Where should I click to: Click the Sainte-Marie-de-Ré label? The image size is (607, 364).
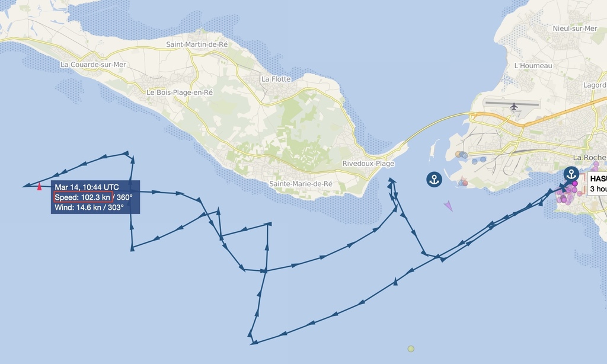(x=301, y=184)
